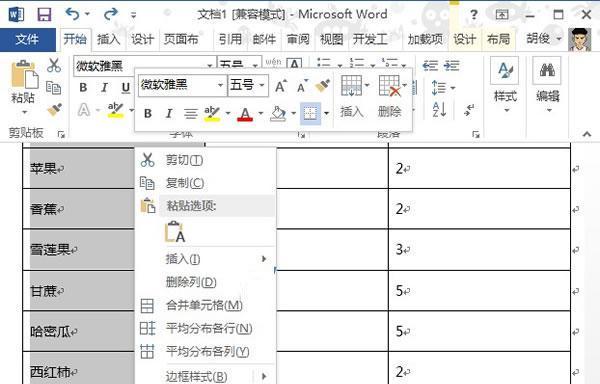The width and height of the screenshot is (600, 384).
Task: Open the File (文件) tab
Action: tap(27, 39)
